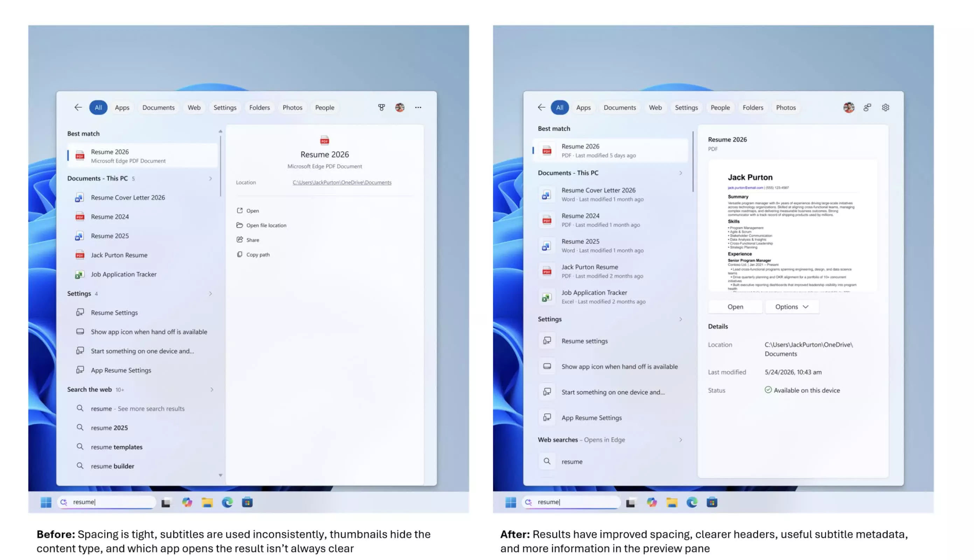The width and height of the screenshot is (974, 560).
Task: Select Resume 2025 Word file in Before panel
Action: coord(142,236)
